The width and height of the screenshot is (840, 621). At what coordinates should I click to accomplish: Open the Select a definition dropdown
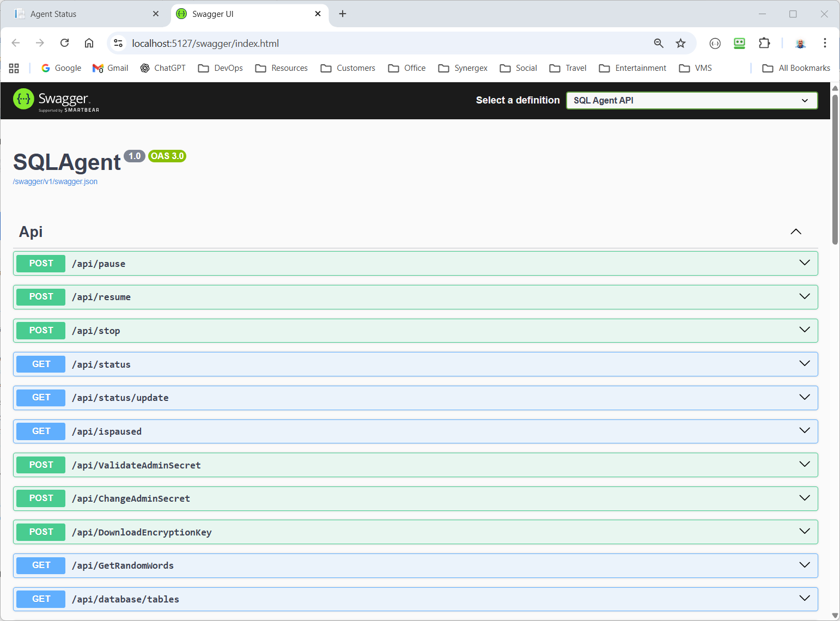pyautogui.click(x=691, y=100)
